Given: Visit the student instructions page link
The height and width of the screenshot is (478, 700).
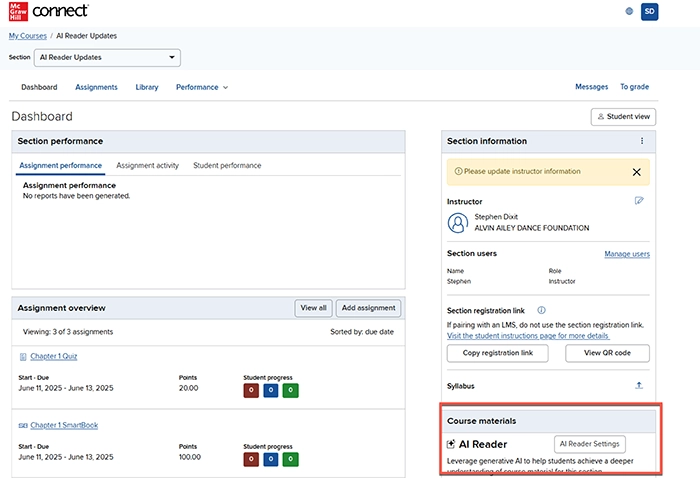Looking at the screenshot, I should point(528,336).
